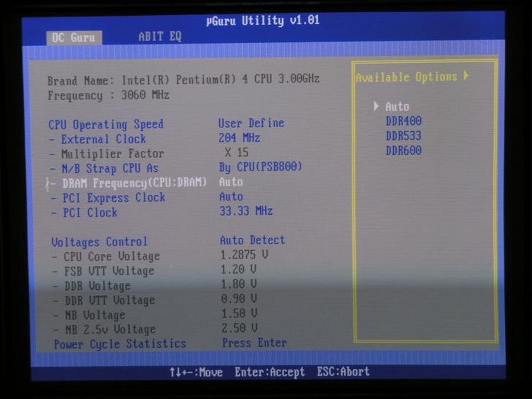Viewport: 532px width, 399px height.
Task: Select the NB Voltage row
Action: pos(90,315)
